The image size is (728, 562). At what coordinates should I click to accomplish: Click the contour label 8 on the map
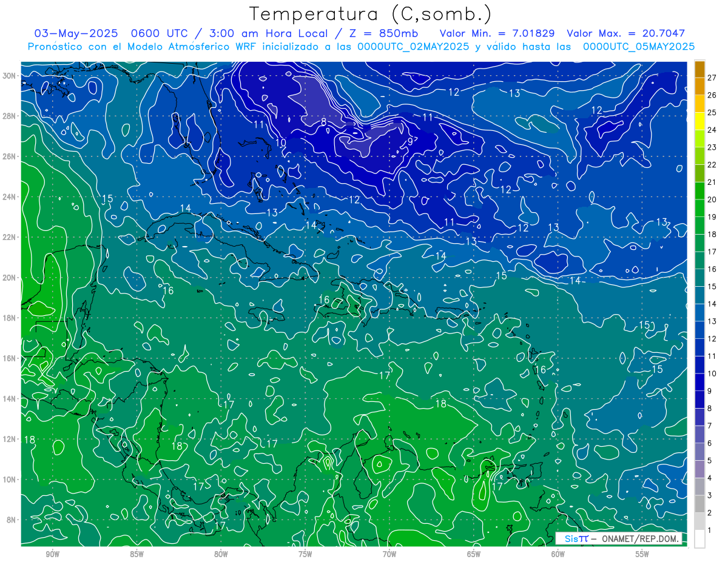[324, 122]
